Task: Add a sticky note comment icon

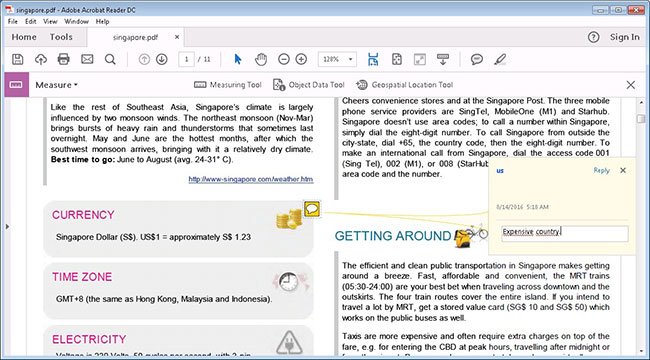Action: pyautogui.click(x=477, y=59)
